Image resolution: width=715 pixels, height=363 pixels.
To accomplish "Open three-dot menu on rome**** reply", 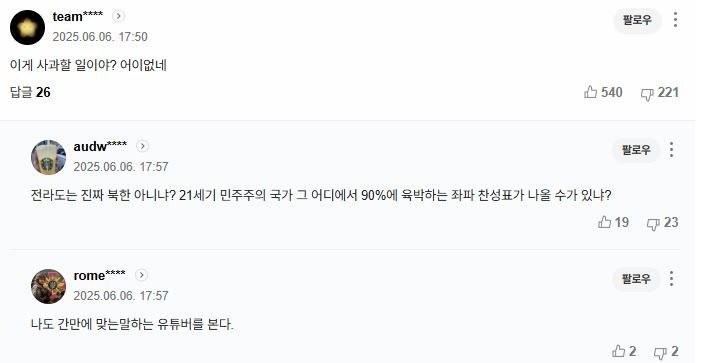I will (x=671, y=278).
